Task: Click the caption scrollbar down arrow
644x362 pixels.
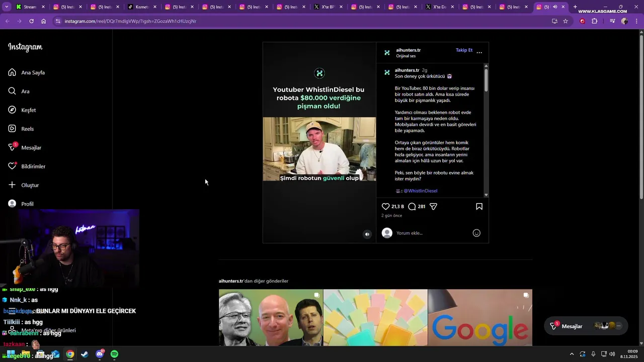Action: (486, 195)
